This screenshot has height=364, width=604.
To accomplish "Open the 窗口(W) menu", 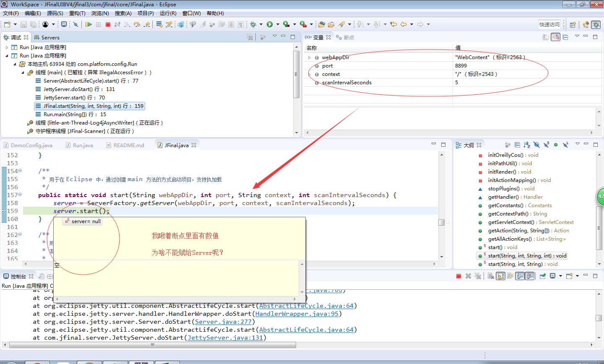I will [x=191, y=13].
